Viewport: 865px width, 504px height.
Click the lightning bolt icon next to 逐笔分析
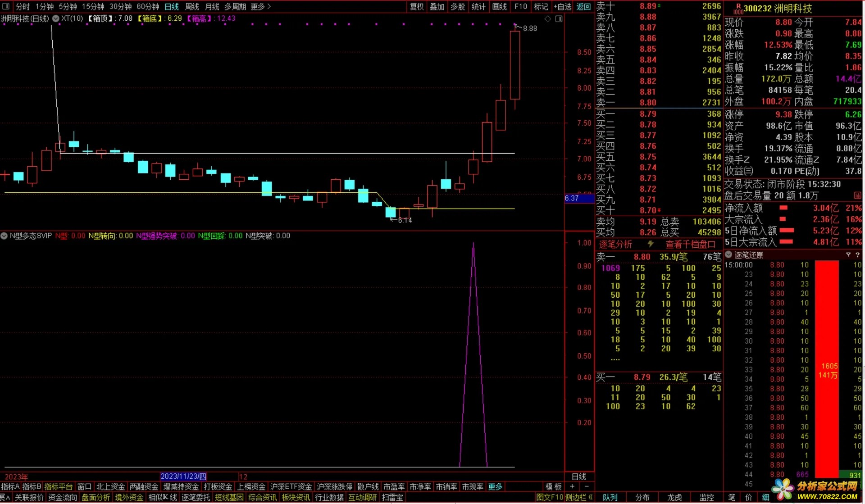point(651,244)
